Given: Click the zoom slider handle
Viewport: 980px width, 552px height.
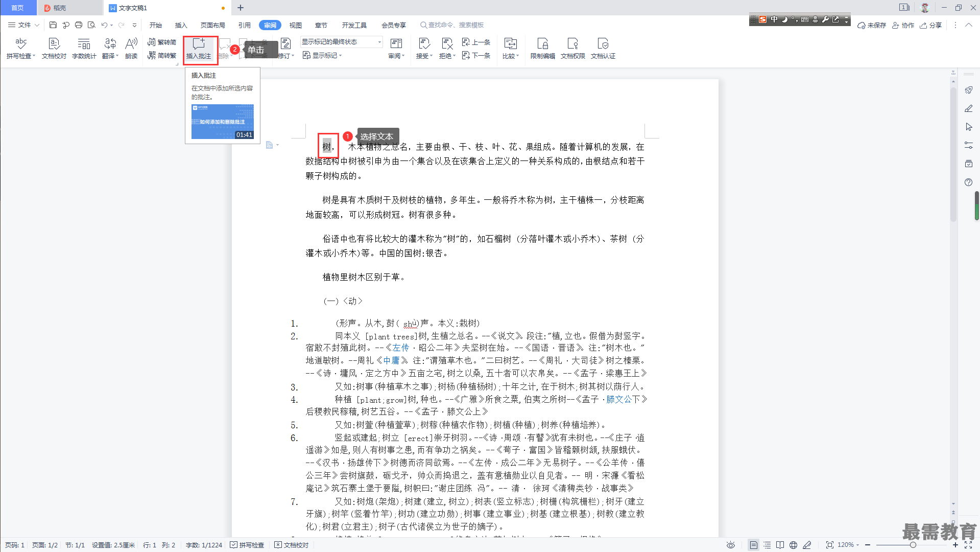Looking at the screenshot, I should pyautogui.click(x=913, y=545).
